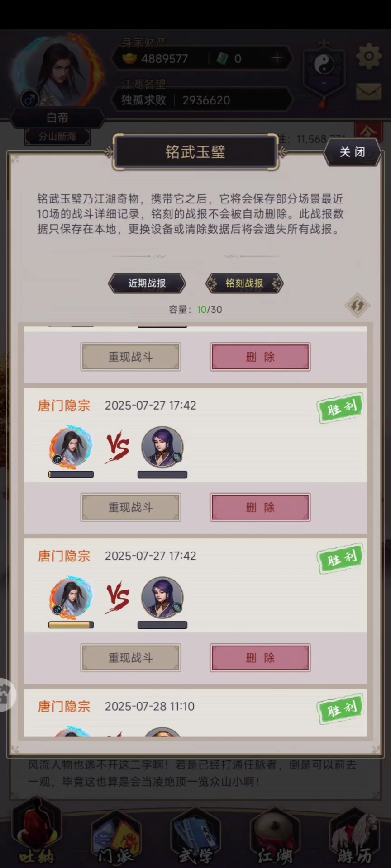Open the 武学 bottom navigation icon

click(195, 835)
